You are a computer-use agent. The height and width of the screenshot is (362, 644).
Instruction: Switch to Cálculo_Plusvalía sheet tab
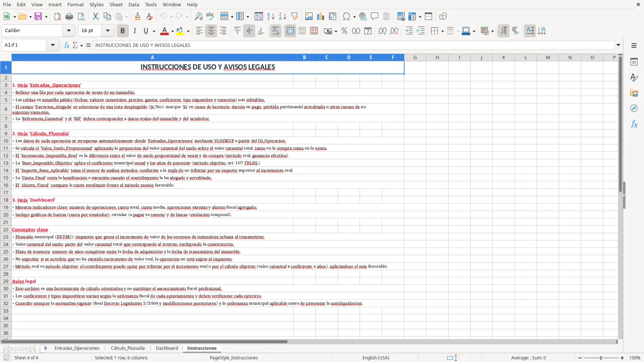[128, 348]
